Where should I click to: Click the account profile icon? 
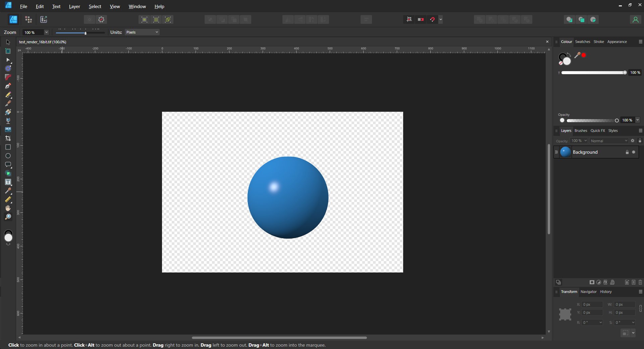tap(635, 19)
